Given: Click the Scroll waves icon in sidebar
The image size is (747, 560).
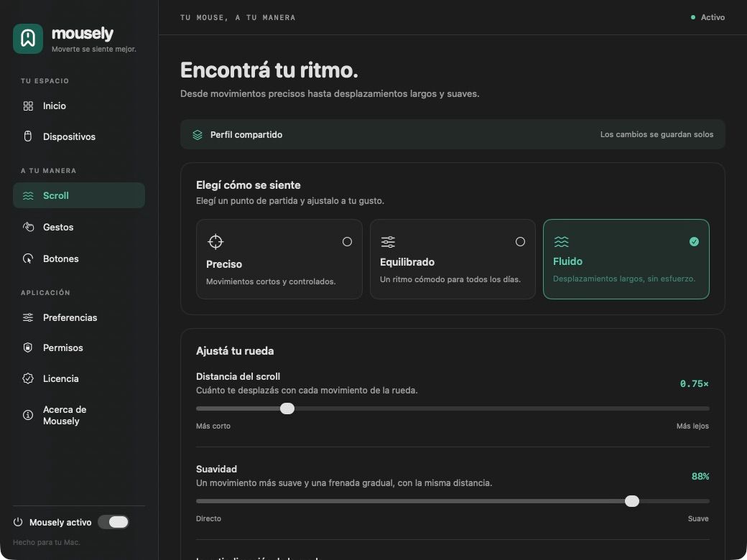Looking at the screenshot, I should [28, 195].
